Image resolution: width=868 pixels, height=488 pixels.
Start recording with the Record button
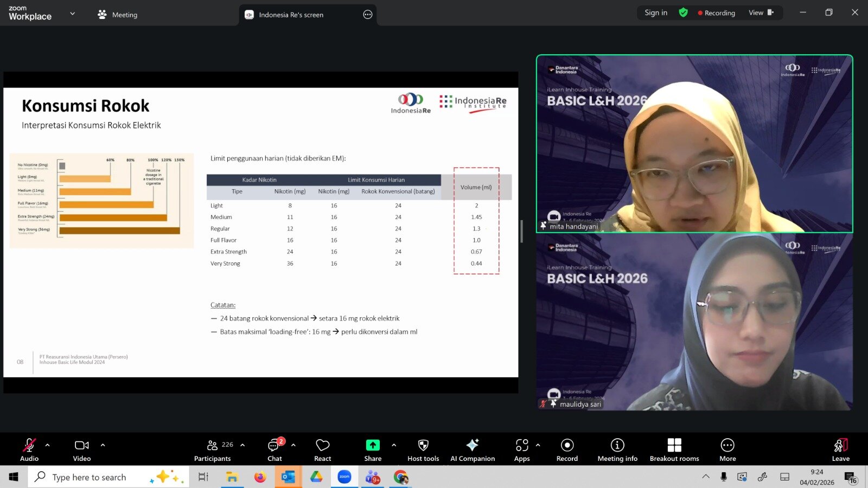coord(567,450)
